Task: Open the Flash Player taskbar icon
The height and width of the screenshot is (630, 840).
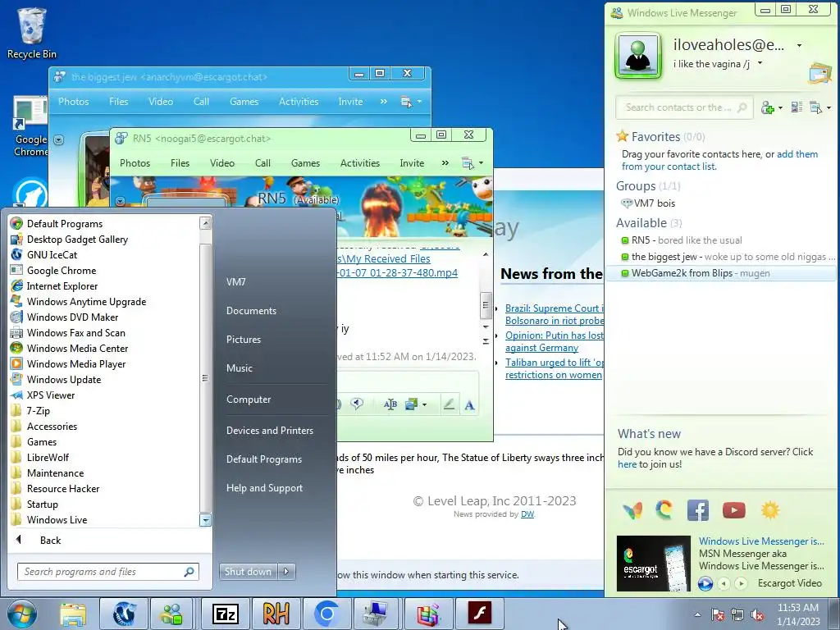Action: coord(479,614)
